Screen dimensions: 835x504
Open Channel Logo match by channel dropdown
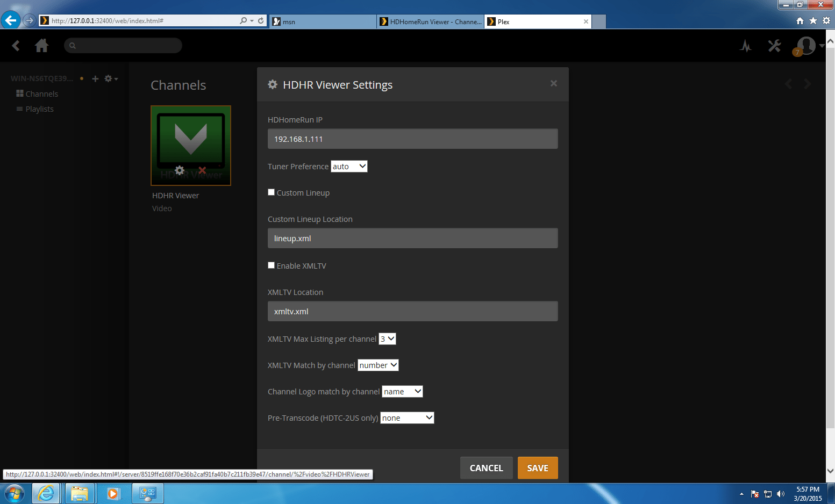pyautogui.click(x=402, y=392)
